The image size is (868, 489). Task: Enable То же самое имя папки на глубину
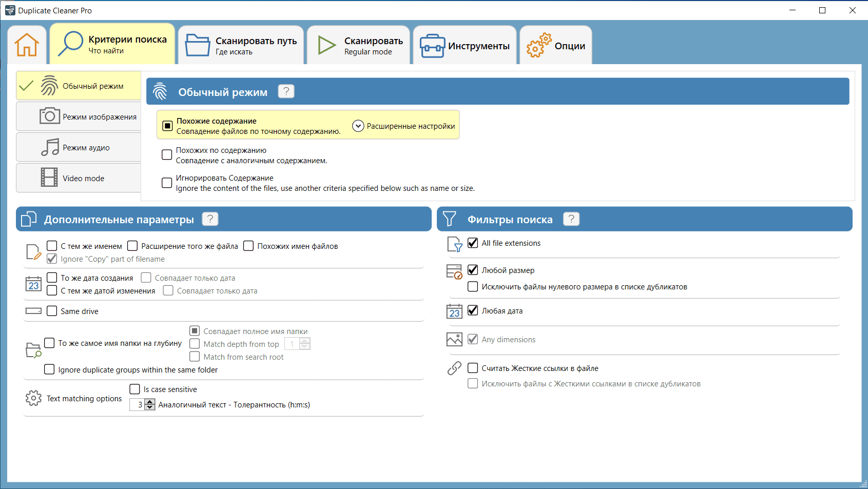click(49, 343)
